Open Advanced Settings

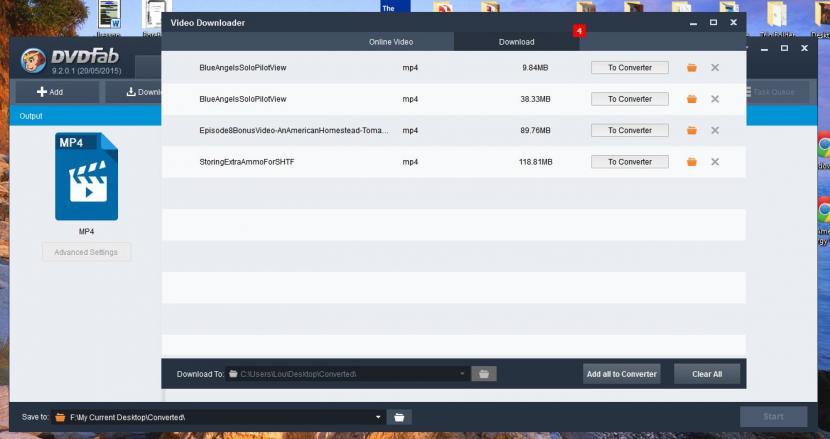tap(86, 252)
